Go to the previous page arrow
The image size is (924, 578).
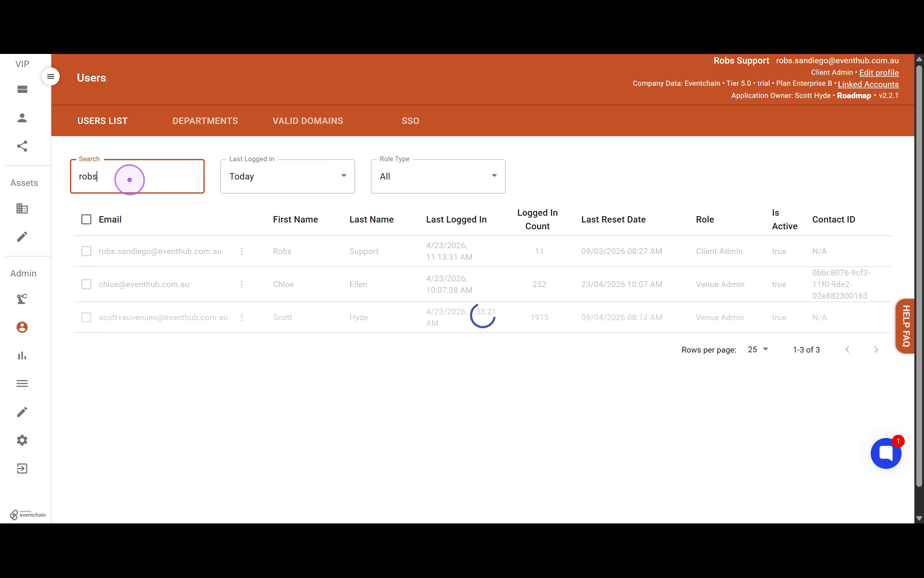point(847,349)
